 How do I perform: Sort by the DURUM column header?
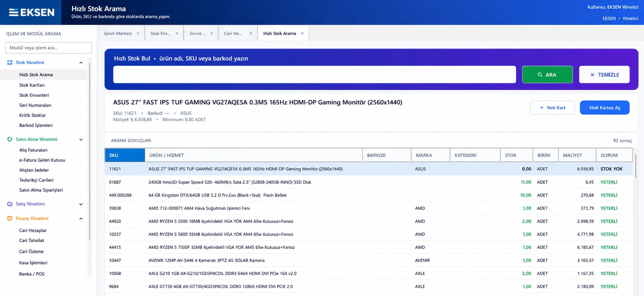pyautogui.click(x=614, y=155)
